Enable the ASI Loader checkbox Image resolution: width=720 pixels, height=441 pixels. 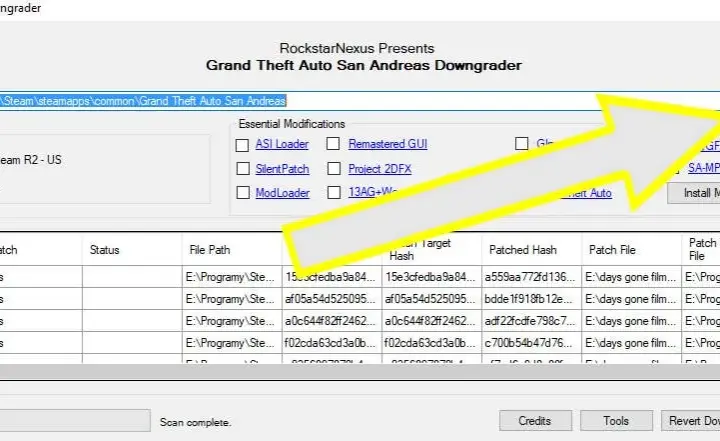[x=242, y=145]
